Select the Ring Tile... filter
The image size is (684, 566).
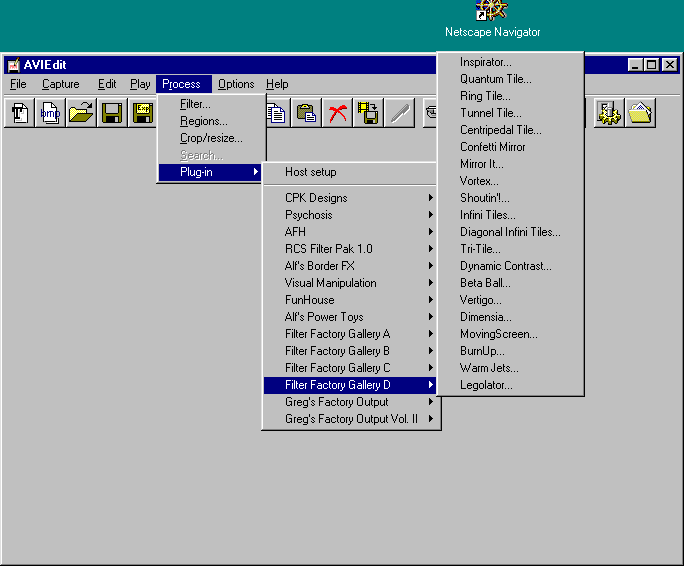click(510, 96)
